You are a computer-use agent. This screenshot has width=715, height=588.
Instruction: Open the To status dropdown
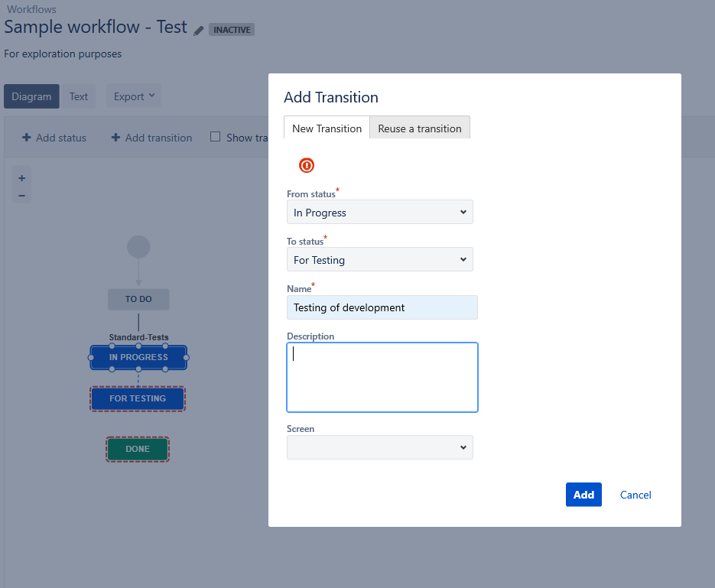pos(380,259)
